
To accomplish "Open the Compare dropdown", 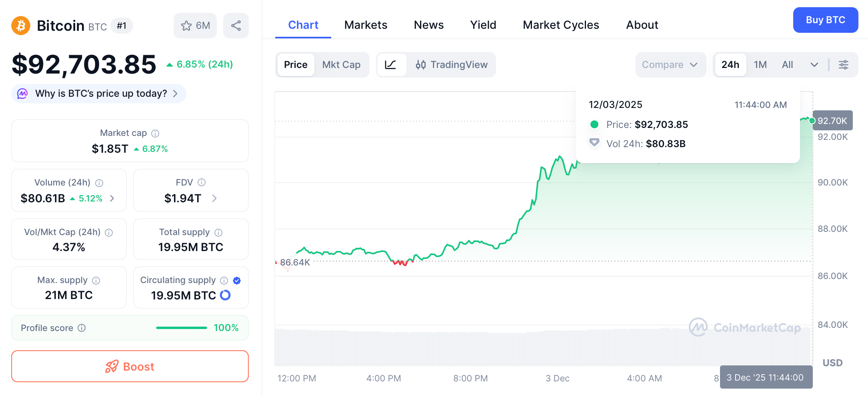I will [x=670, y=64].
